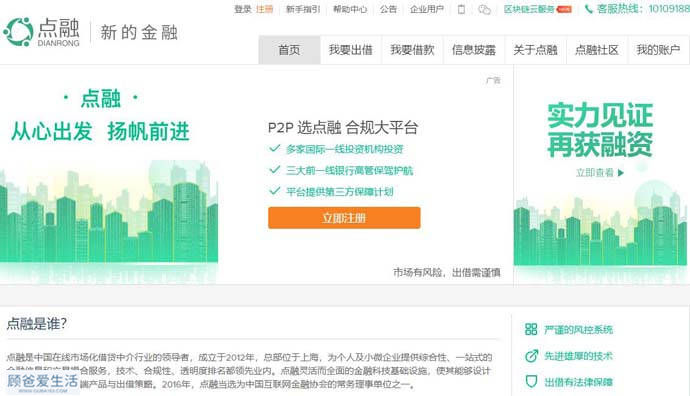
Task: Click the 点融是谁? heading
Action: pyautogui.click(x=37, y=324)
